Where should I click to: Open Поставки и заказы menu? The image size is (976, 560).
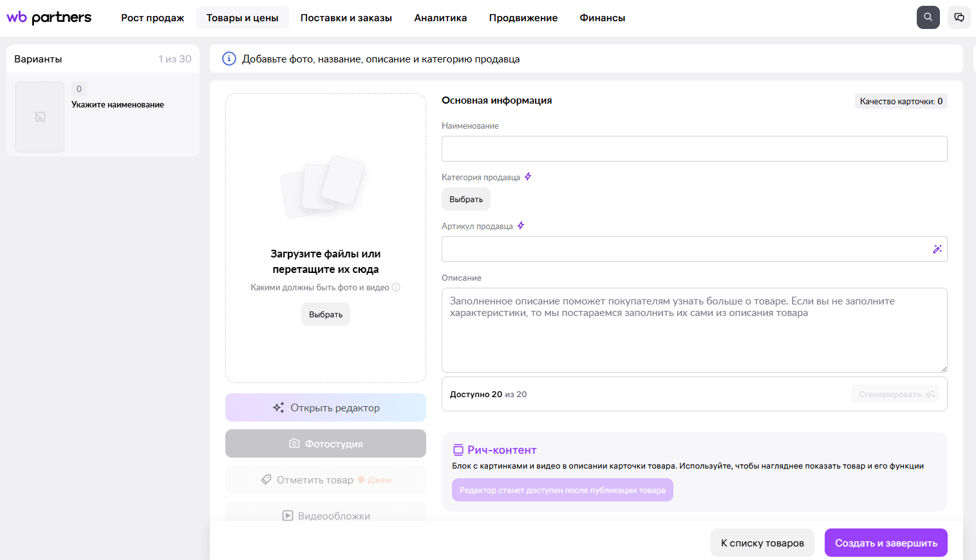click(346, 18)
